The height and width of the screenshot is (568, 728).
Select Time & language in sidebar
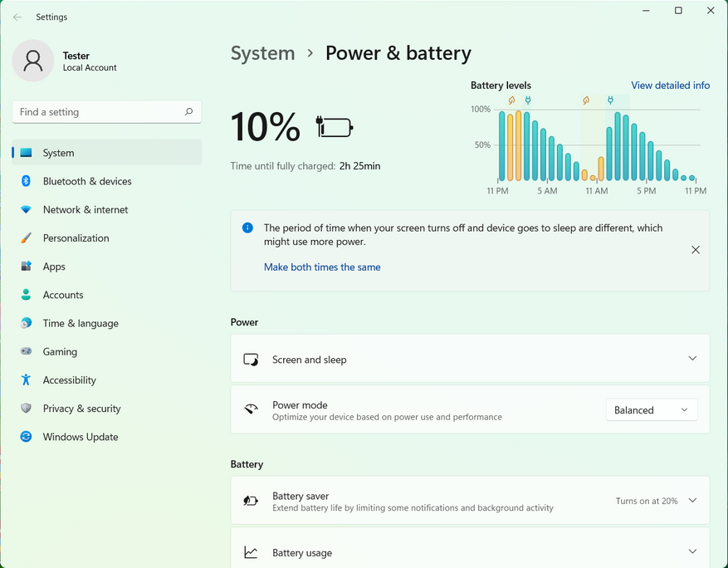coord(81,323)
